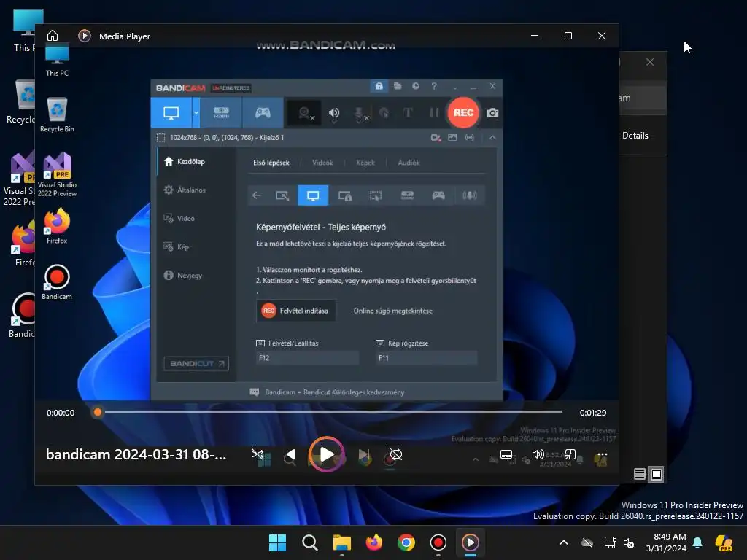Viewport: 747px width, 560px height.
Task: Open taskbar Search
Action: 309,542
